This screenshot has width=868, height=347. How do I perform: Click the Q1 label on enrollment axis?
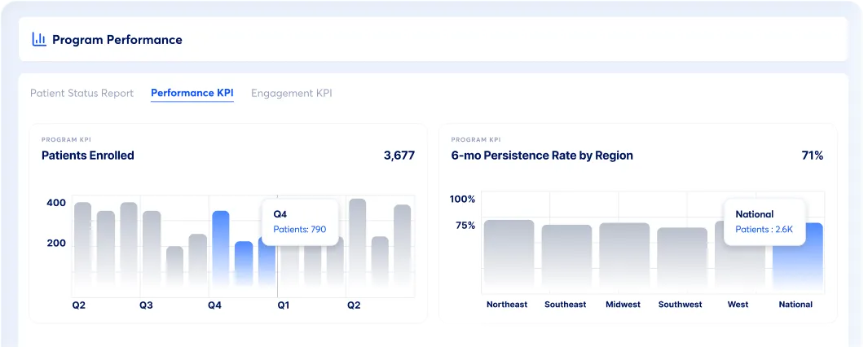[284, 305]
